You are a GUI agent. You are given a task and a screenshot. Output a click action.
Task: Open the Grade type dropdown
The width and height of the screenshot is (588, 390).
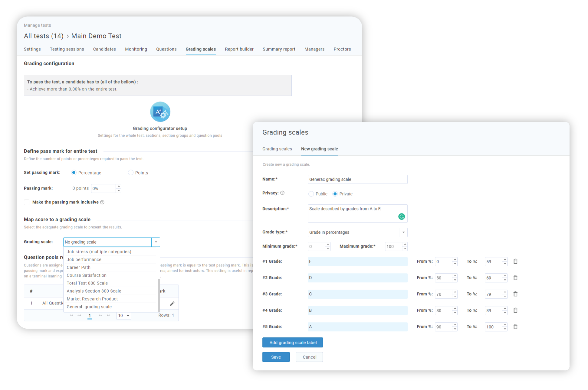click(x=403, y=232)
